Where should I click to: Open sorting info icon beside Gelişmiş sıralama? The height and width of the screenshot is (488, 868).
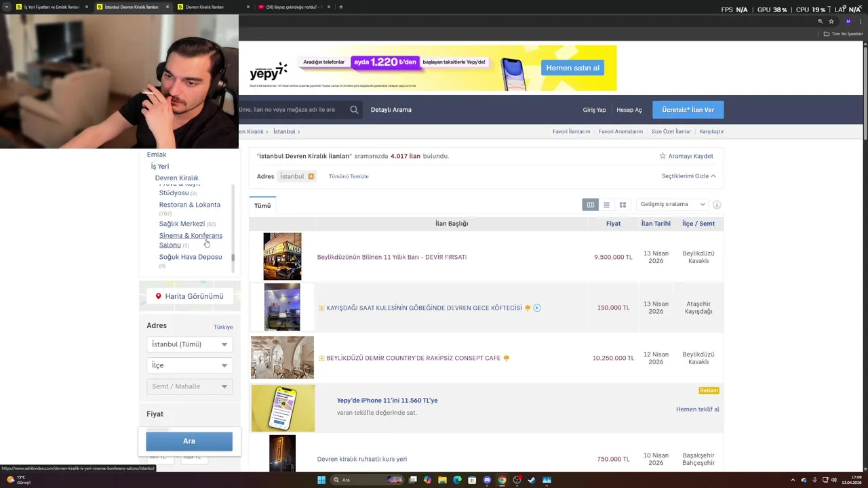click(717, 205)
